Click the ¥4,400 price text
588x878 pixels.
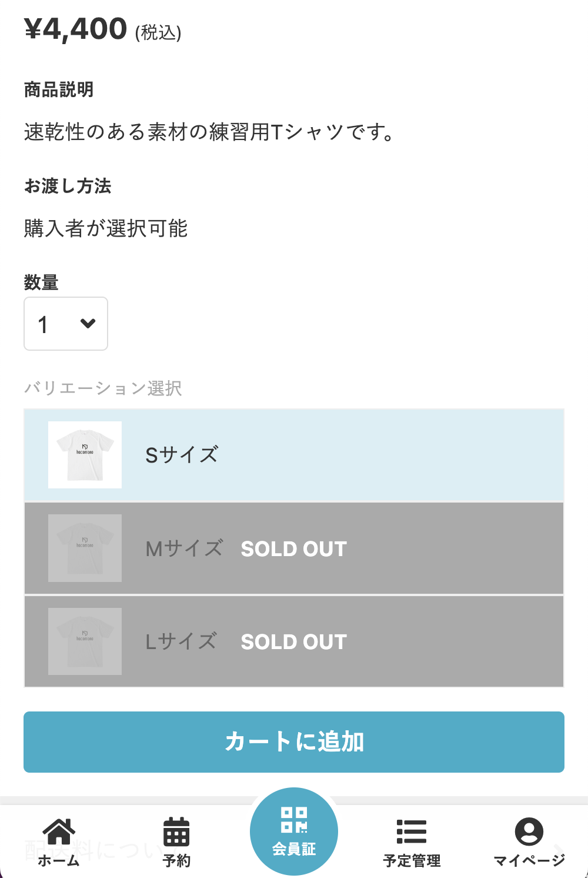click(x=76, y=29)
